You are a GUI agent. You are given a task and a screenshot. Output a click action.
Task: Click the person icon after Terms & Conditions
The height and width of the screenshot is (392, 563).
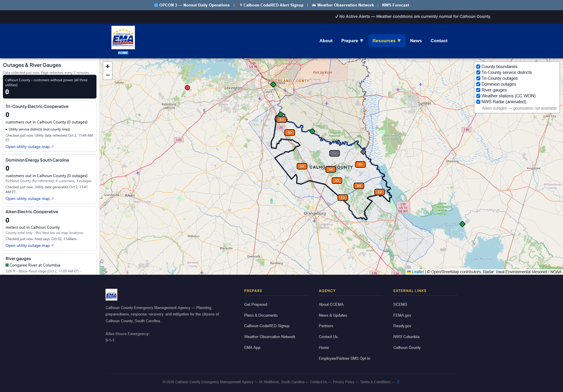pyautogui.click(x=398, y=382)
